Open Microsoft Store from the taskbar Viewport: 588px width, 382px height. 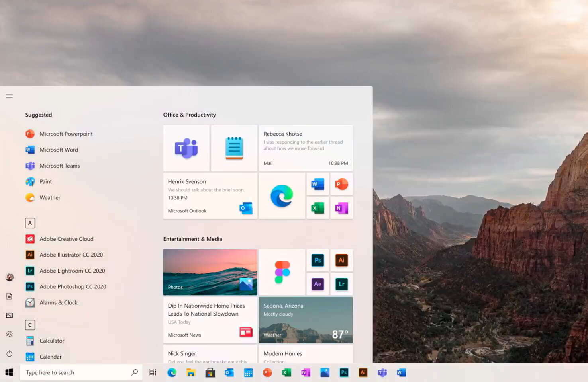pyautogui.click(x=210, y=372)
